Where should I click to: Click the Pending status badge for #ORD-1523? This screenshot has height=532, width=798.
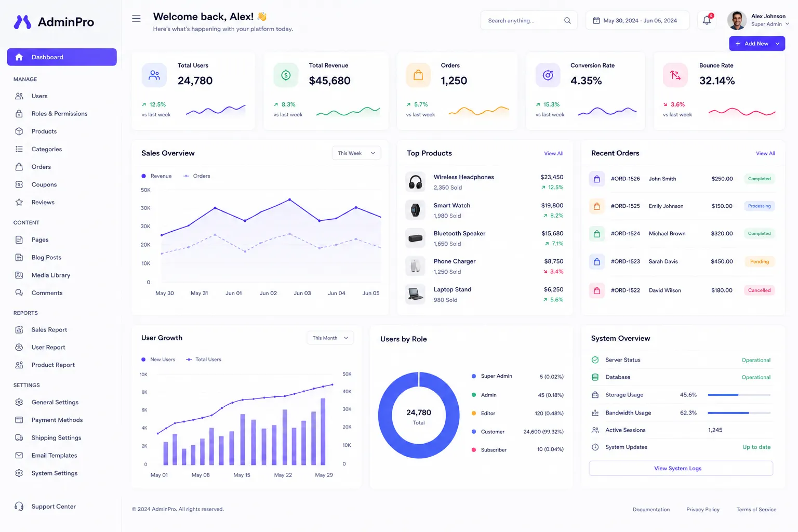760,262
